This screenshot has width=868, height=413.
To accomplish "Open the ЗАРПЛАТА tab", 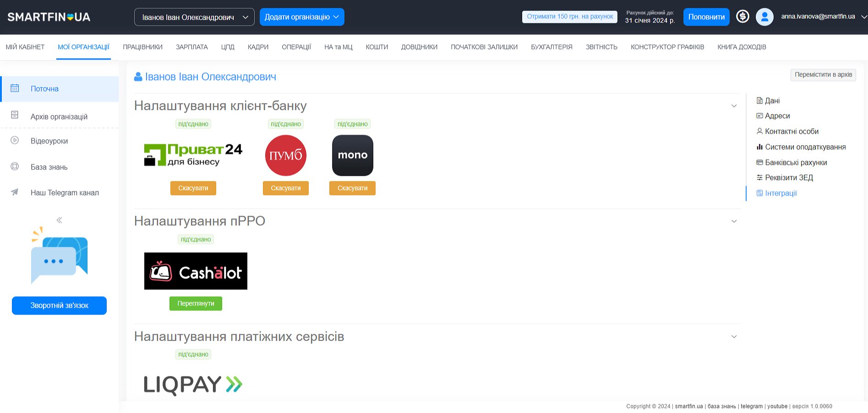I will pos(192,47).
